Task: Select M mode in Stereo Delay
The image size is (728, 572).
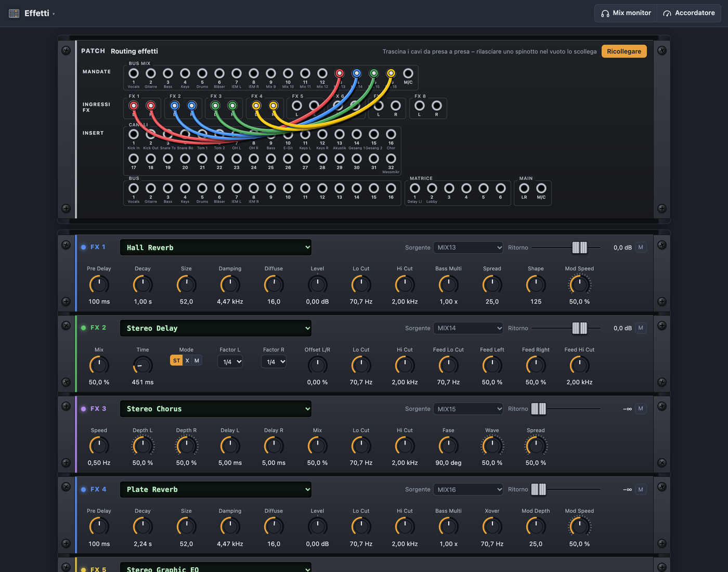Action: click(x=197, y=360)
